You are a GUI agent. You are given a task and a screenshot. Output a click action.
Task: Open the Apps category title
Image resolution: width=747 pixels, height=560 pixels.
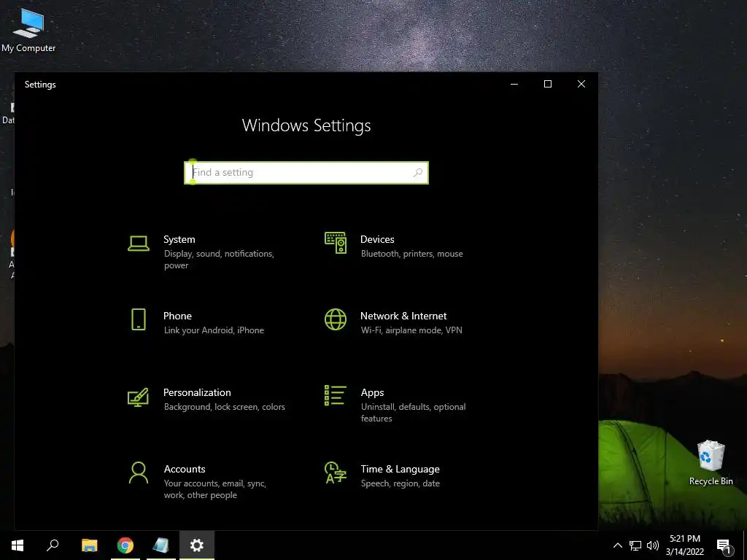[372, 392]
